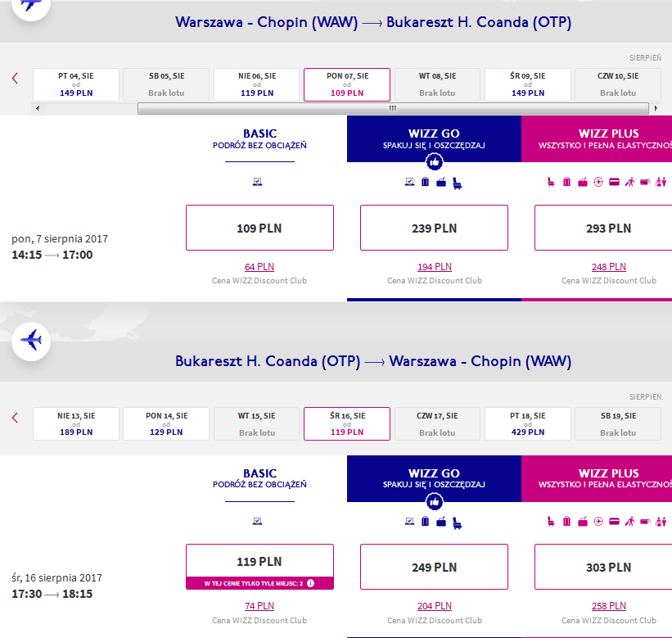Click the outbound BASIC 'Podróż bez obciążeń' header
The width and height of the screenshot is (672, 638).
(259, 139)
